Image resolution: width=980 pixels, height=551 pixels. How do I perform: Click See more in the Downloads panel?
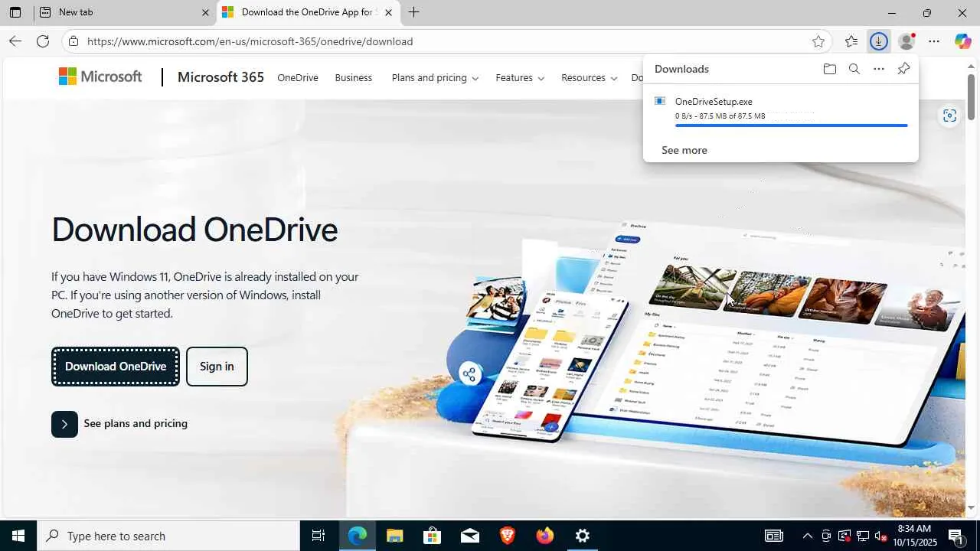(684, 150)
